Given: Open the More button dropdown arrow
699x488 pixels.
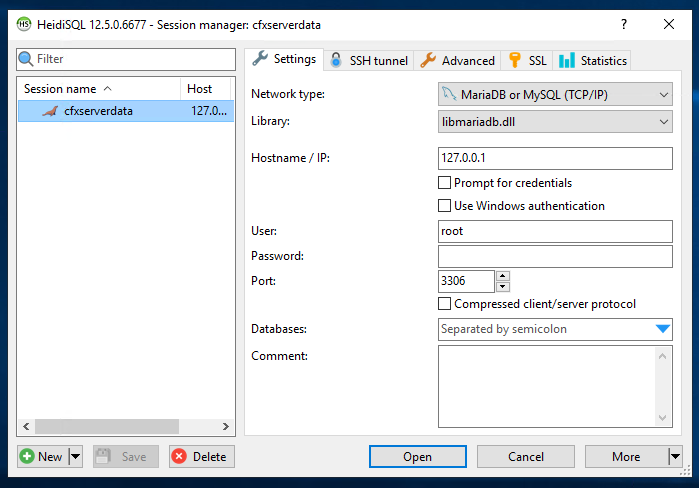Looking at the screenshot, I should tap(675, 456).
